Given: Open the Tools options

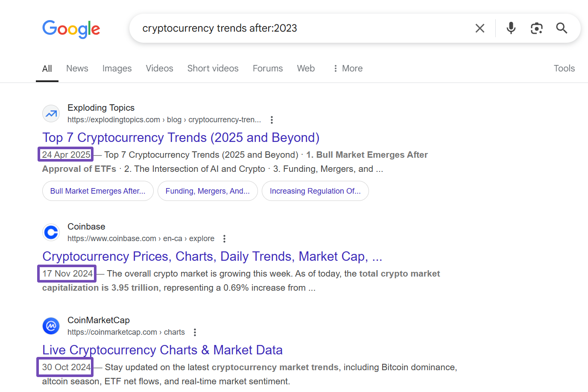Looking at the screenshot, I should pyautogui.click(x=564, y=68).
